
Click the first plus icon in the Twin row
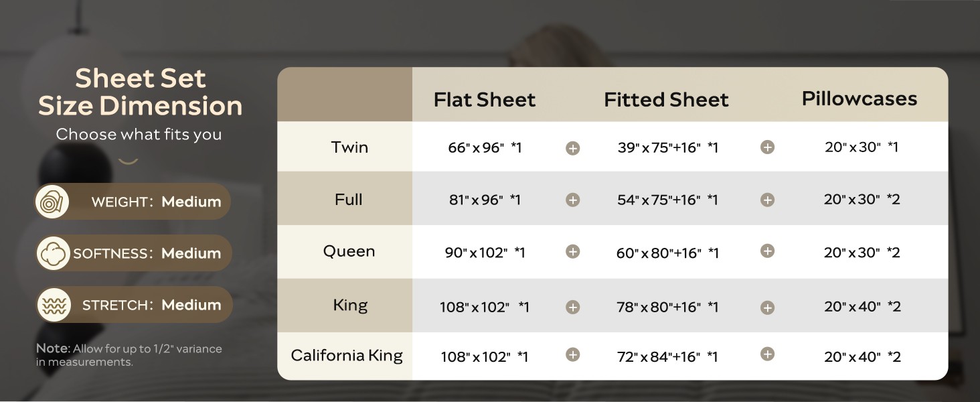572,148
